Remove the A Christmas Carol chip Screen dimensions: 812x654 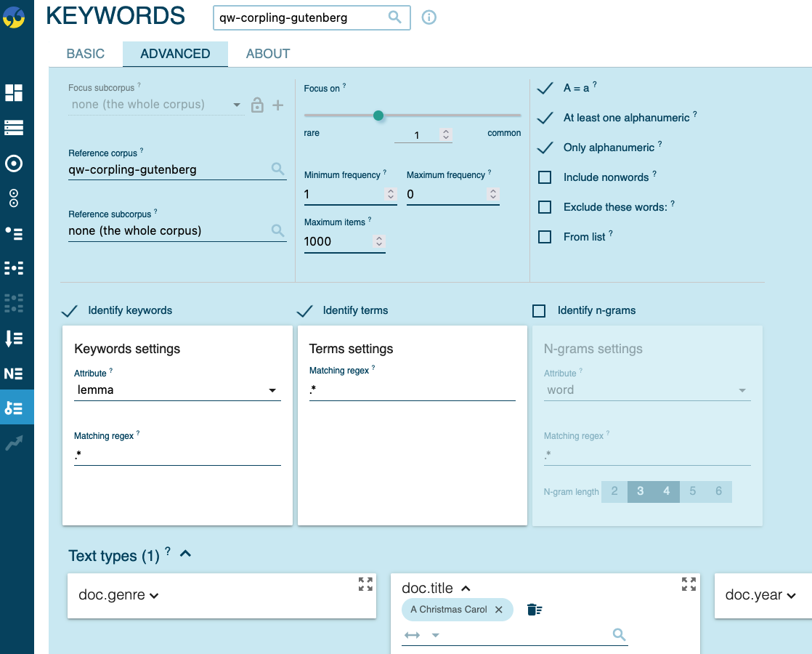pos(499,610)
